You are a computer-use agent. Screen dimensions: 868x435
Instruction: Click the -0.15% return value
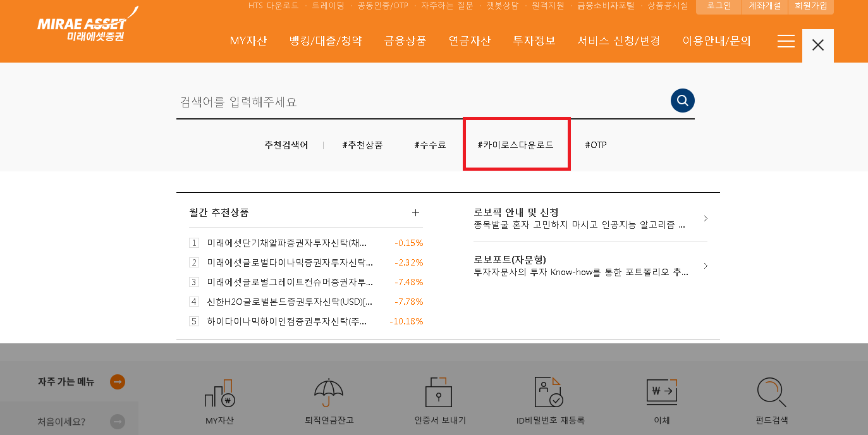coord(408,243)
